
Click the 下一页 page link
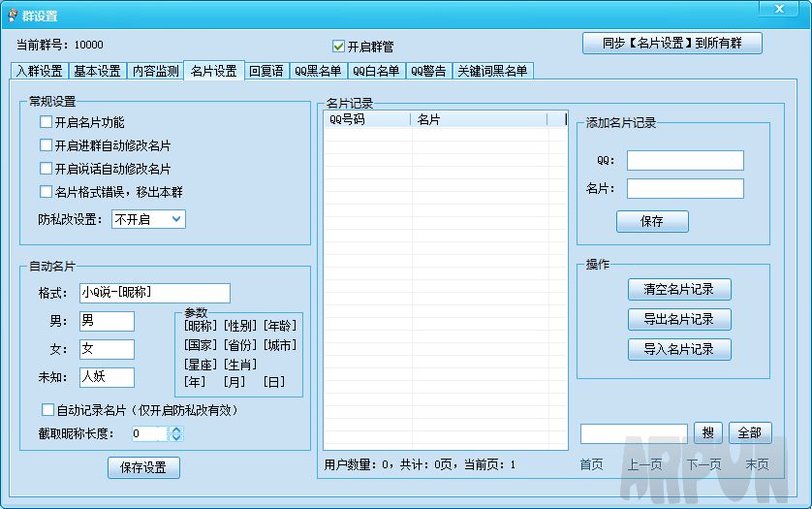pyautogui.click(x=704, y=465)
